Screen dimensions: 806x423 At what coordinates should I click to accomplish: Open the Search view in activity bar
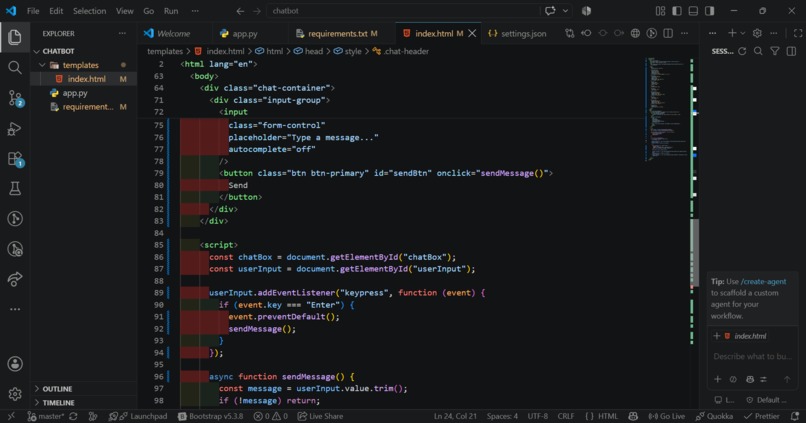(x=15, y=67)
